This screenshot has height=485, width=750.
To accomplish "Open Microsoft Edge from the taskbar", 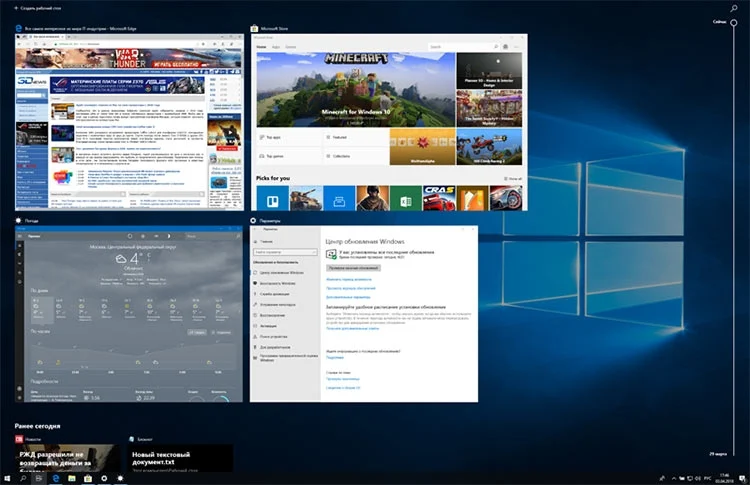I will pyautogui.click(x=55, y=478).
